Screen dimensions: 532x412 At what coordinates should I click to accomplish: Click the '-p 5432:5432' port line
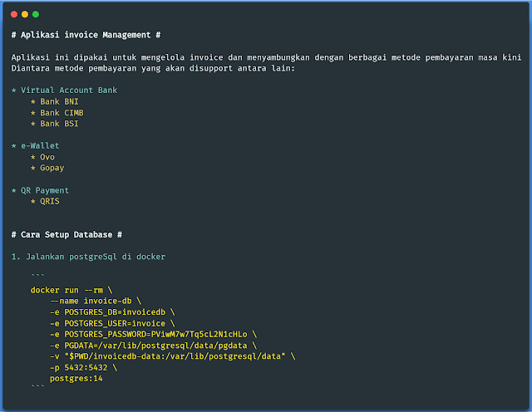pyautogui.click(x=83, y=368)
